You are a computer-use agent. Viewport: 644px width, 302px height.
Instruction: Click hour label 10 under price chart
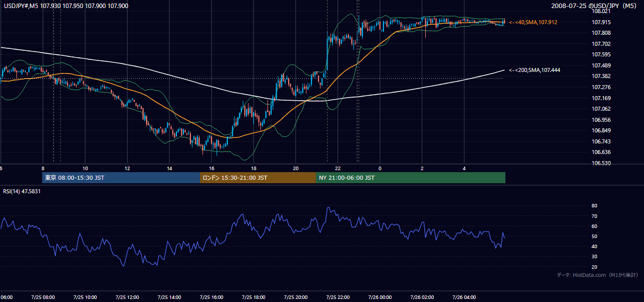tap(85, 168)
